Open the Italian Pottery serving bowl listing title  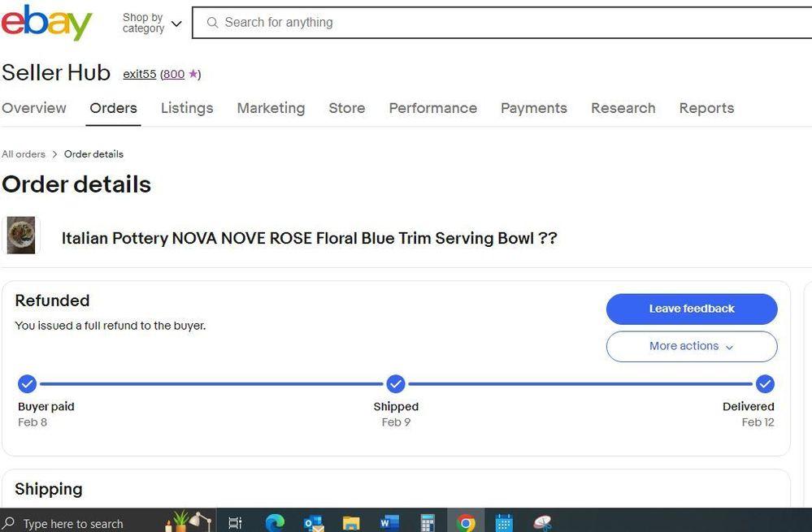[309, 238]
